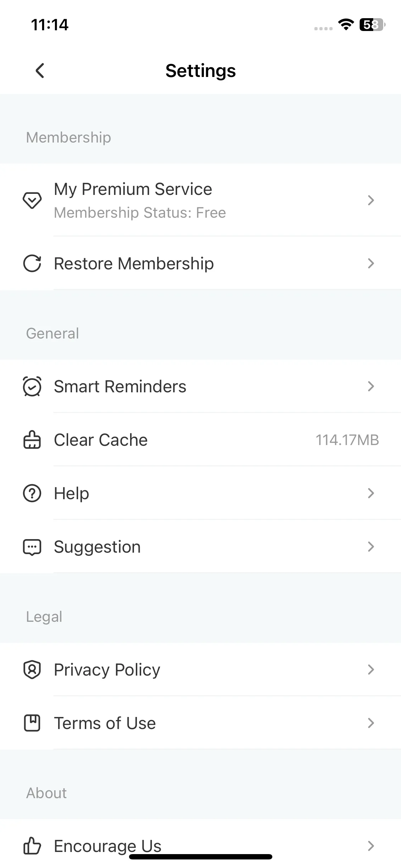Open chevron next to My Premium Service

(x=371, y=200)
